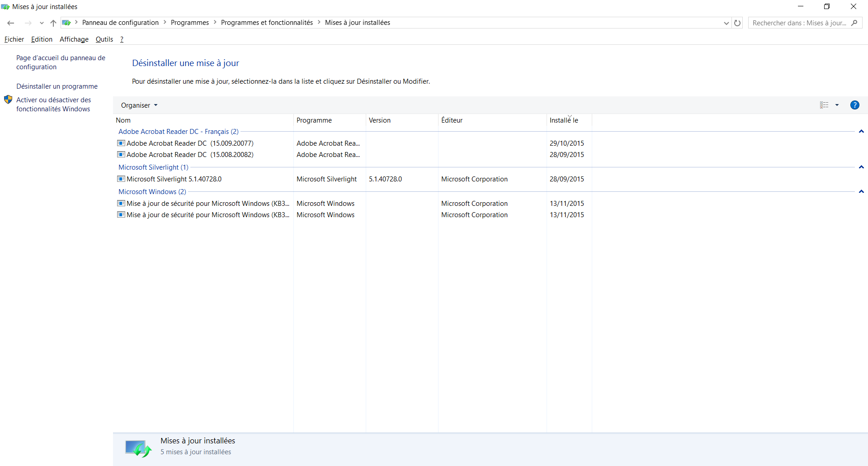Click the 28/09/2015 date in Silverlight row
Viewport: 868px width, 466px height.
pyautogui.click(x=567, y=179)
